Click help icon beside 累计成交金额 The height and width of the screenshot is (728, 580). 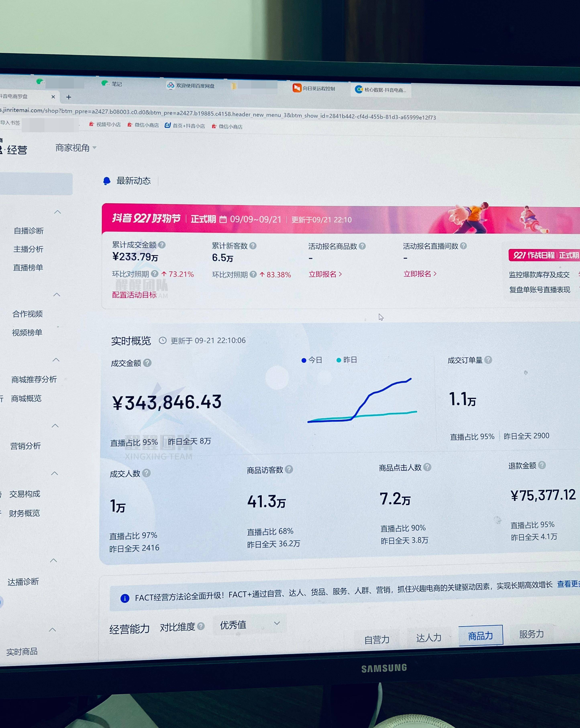tap(162, 245)
